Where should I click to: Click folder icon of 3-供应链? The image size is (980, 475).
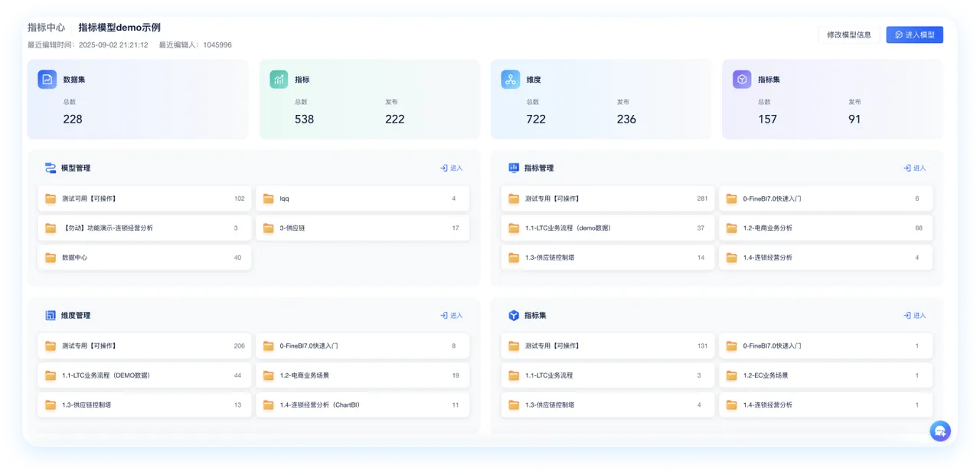coord(269,228)
